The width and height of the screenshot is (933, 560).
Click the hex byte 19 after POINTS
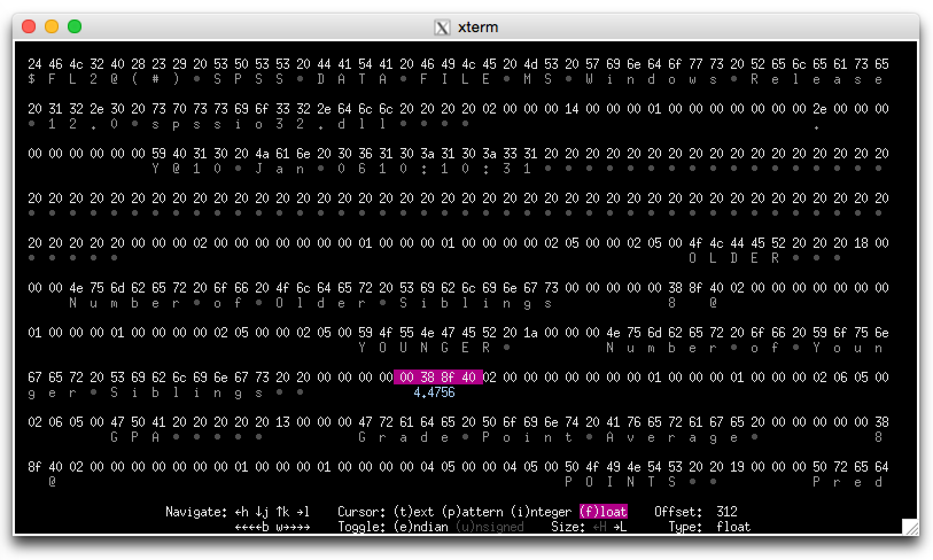[x=737, y=466]
